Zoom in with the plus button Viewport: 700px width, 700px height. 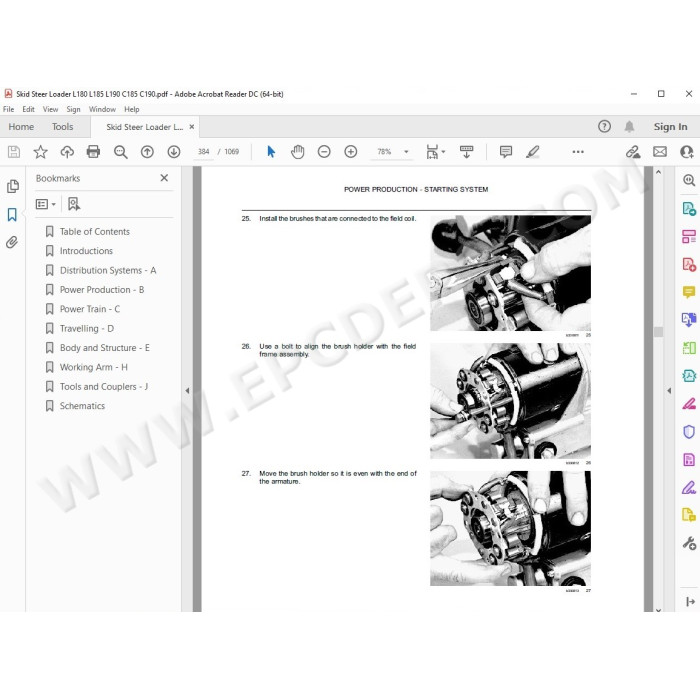pyautogui.click(x=351, y=152)
